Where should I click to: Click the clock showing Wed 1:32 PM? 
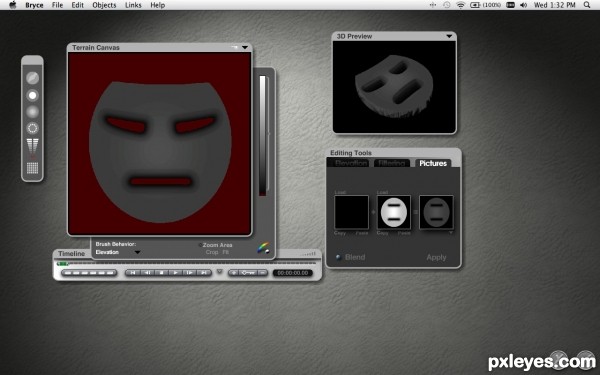pyautogui.click(x=554, y=5)
